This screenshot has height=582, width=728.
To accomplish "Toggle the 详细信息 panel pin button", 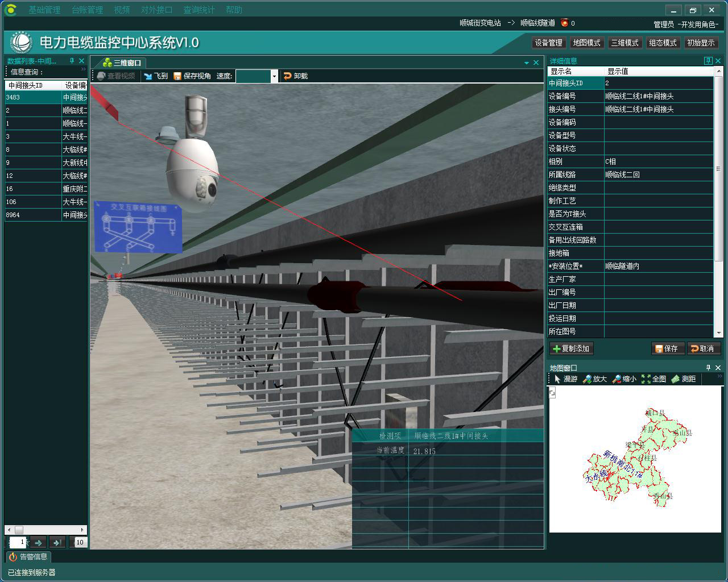I will [x=708, y=61].
